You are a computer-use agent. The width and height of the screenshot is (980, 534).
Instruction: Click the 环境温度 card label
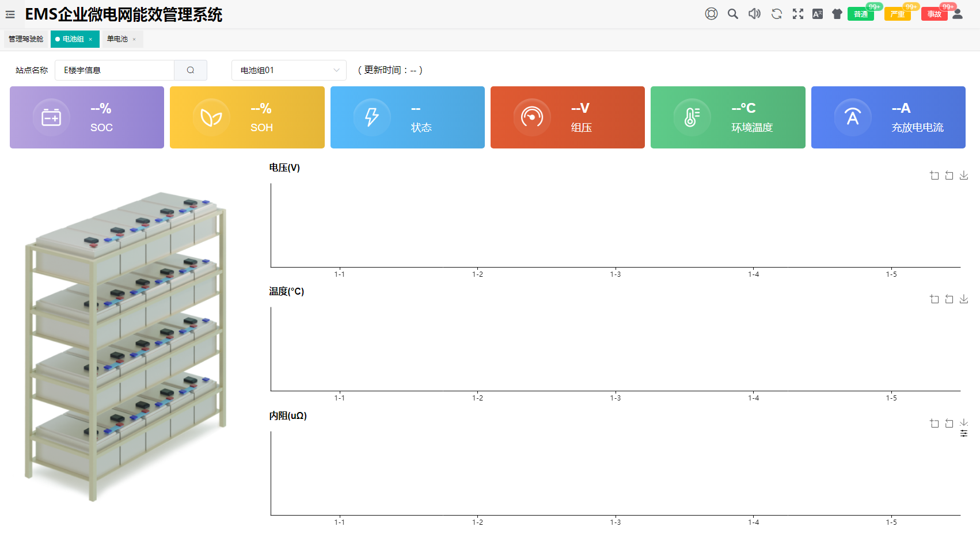(x=752, y=128)
